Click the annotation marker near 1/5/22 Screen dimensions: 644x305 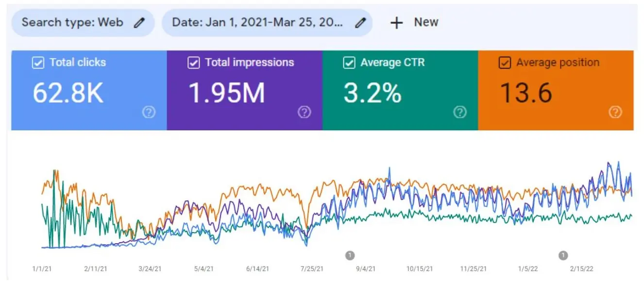(563, 255)
